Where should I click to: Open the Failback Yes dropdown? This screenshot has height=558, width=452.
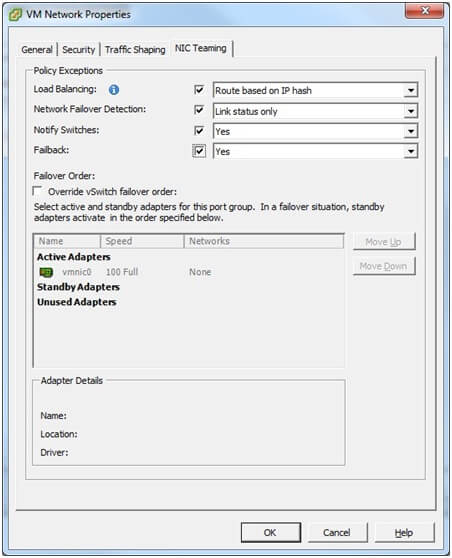click(x=315, y=151)
